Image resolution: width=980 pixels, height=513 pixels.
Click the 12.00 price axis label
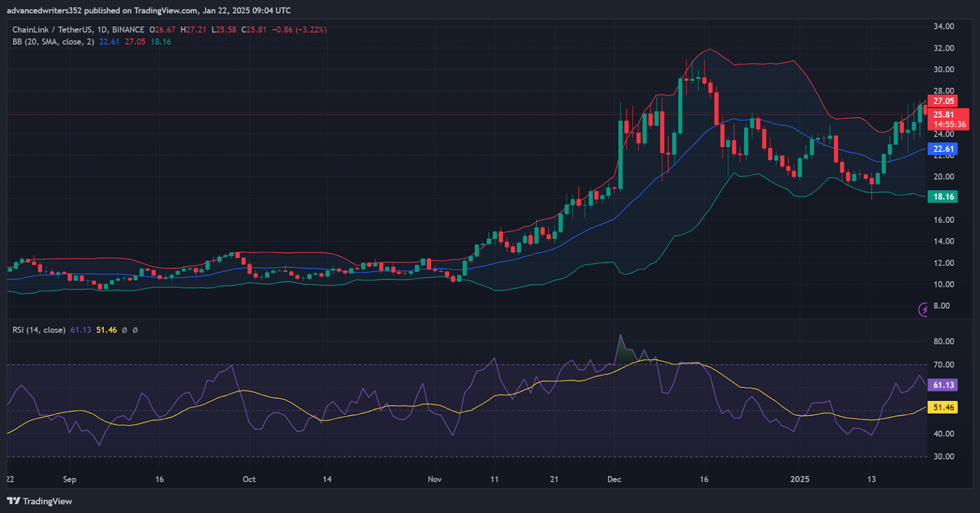coord(943,263)
